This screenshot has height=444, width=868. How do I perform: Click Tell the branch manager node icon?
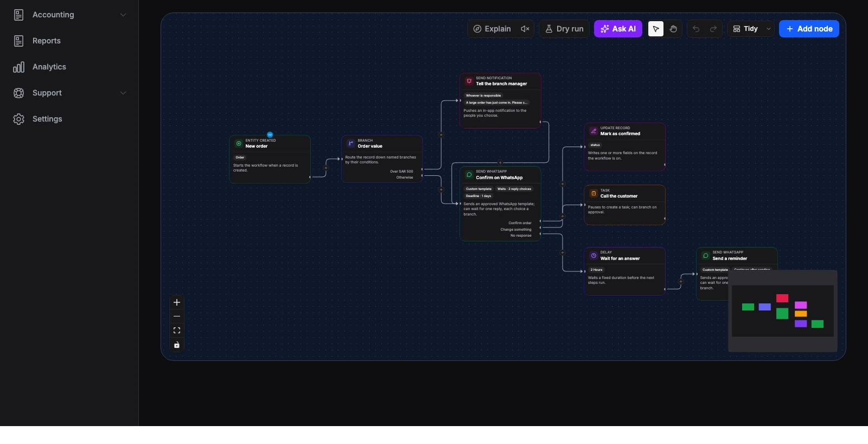pos(469,81)
